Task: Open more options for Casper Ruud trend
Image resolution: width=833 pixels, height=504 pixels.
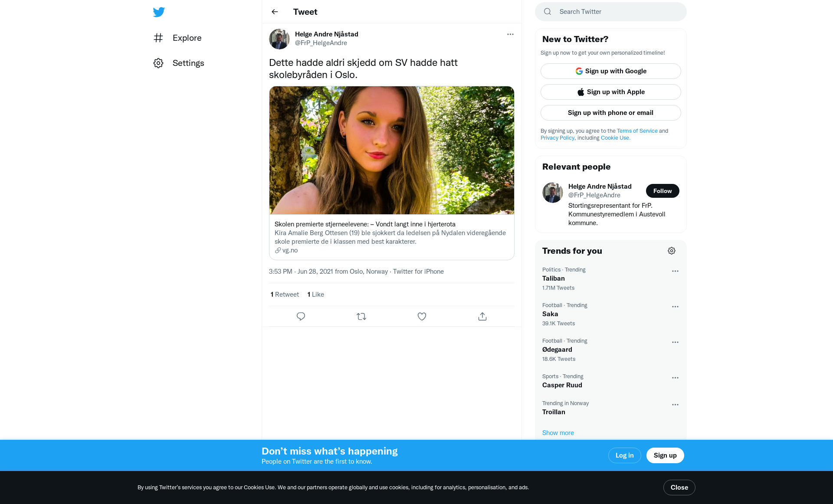Action: [x=675, y=378]
